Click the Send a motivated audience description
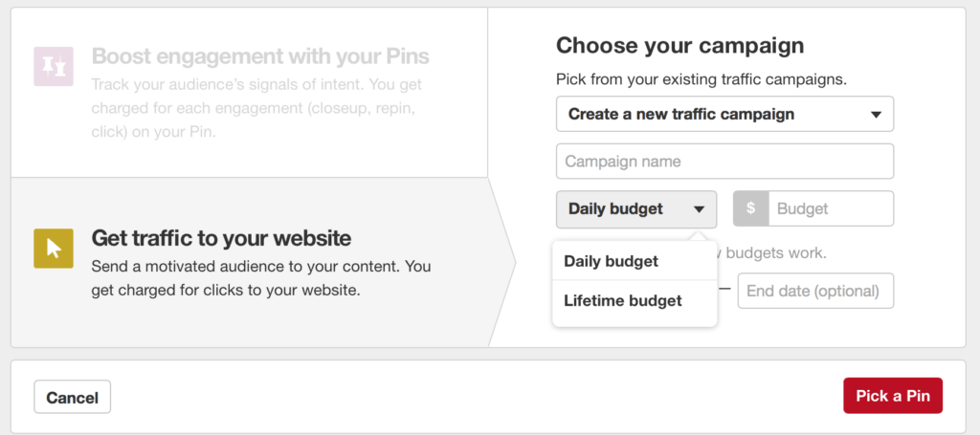 tap(261, 278)
